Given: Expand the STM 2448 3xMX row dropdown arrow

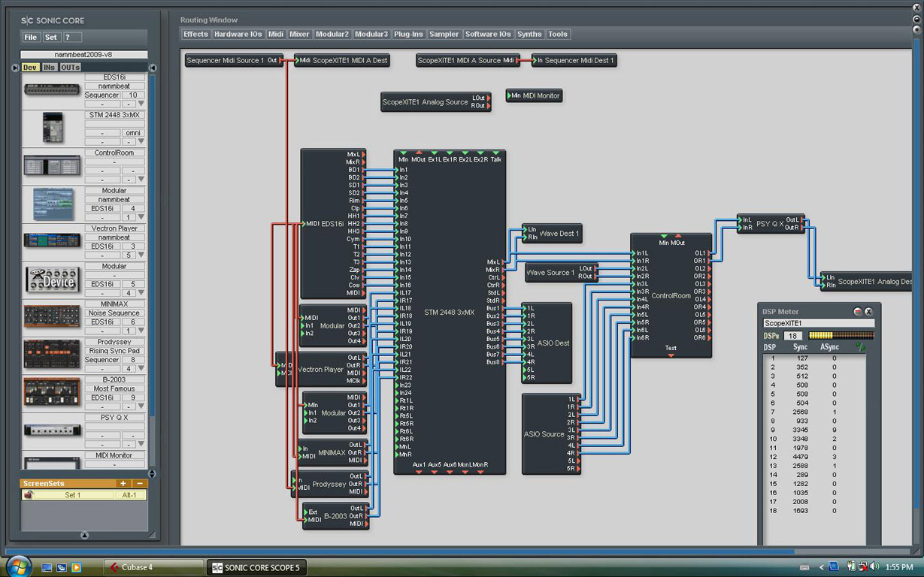Looking at the screenshot, I should (x=141, y=142).
